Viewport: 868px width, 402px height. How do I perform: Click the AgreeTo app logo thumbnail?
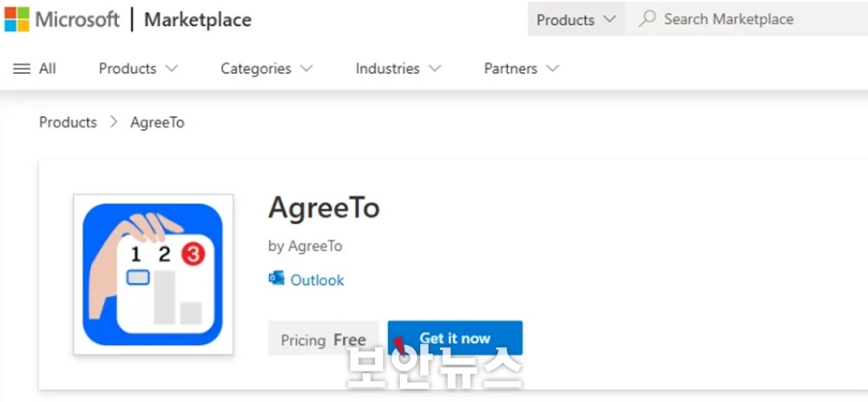coord(154,273)
